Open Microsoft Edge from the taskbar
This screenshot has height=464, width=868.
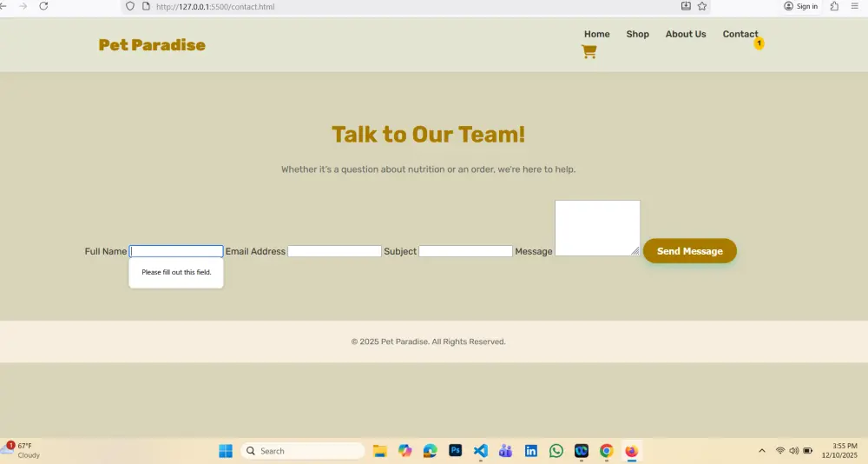coord(431,451)
